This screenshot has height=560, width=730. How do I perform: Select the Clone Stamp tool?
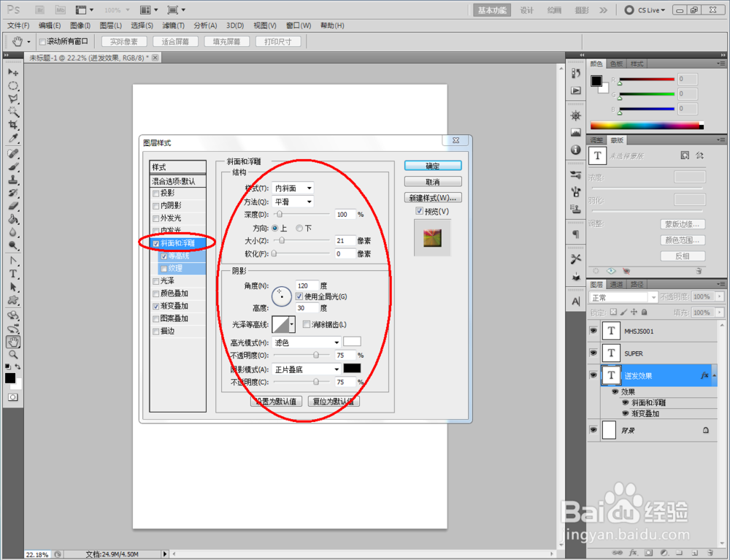pyautogui.click(x=13, y=180)
